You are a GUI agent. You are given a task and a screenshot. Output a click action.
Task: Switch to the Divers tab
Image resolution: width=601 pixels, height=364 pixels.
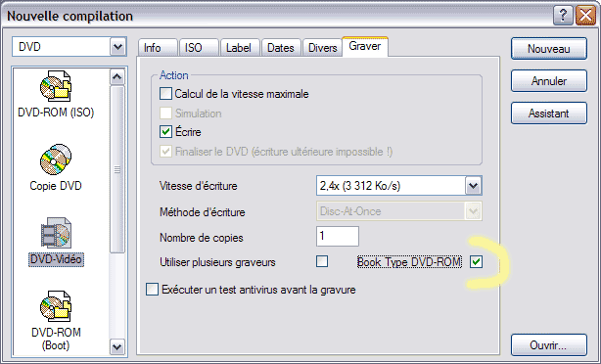(322, 48)
